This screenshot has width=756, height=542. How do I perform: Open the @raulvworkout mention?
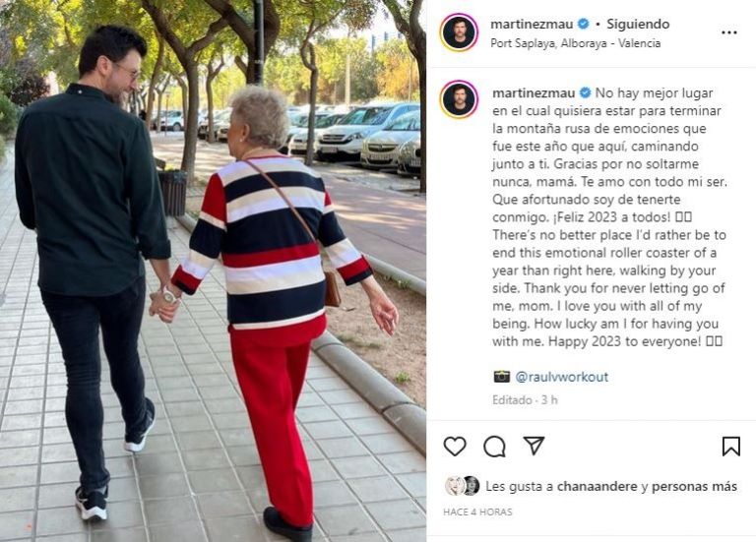(x=562, y=377)
